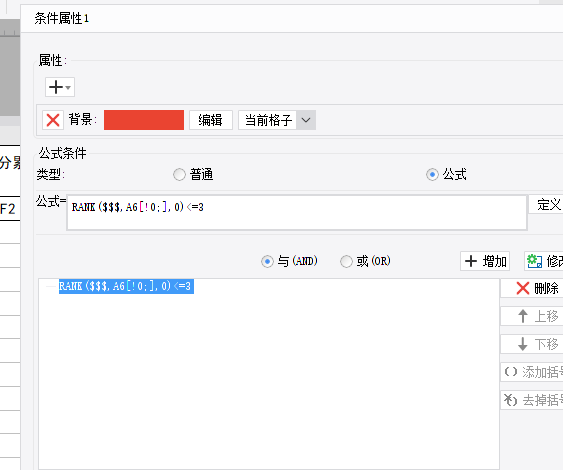
Task: Open the add-property plus dropdown
Action: pos(60,87)
